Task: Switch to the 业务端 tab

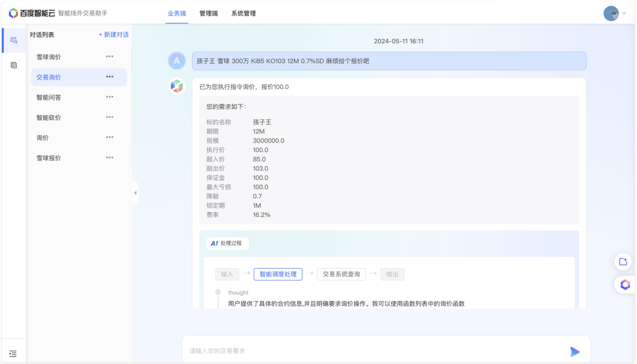Action: coord(177,14)
